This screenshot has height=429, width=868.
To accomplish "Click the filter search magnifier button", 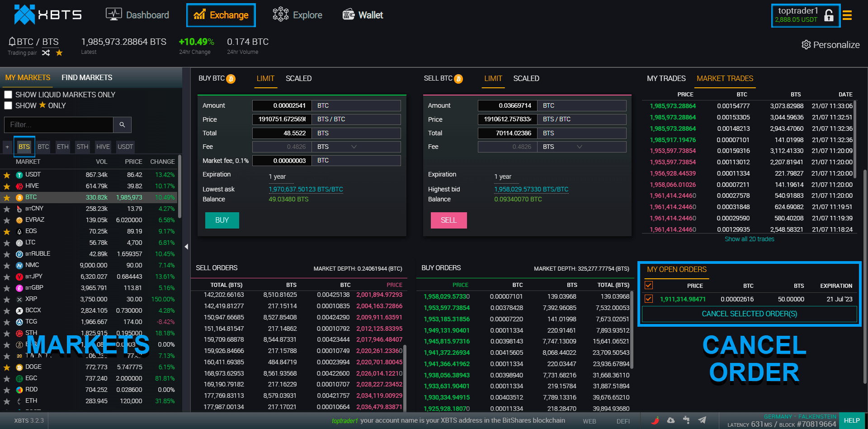I will point(122,124).
